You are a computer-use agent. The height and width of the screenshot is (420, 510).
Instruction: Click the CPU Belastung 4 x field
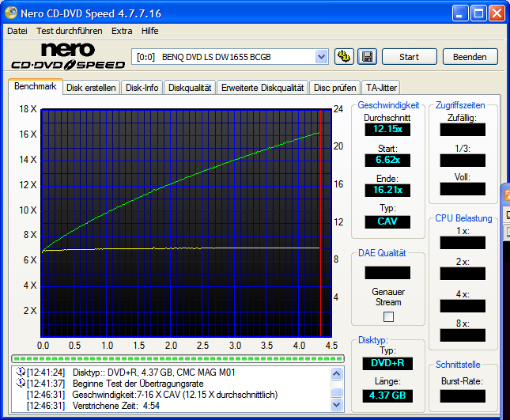pyautogui.click(x=463, y=306)
